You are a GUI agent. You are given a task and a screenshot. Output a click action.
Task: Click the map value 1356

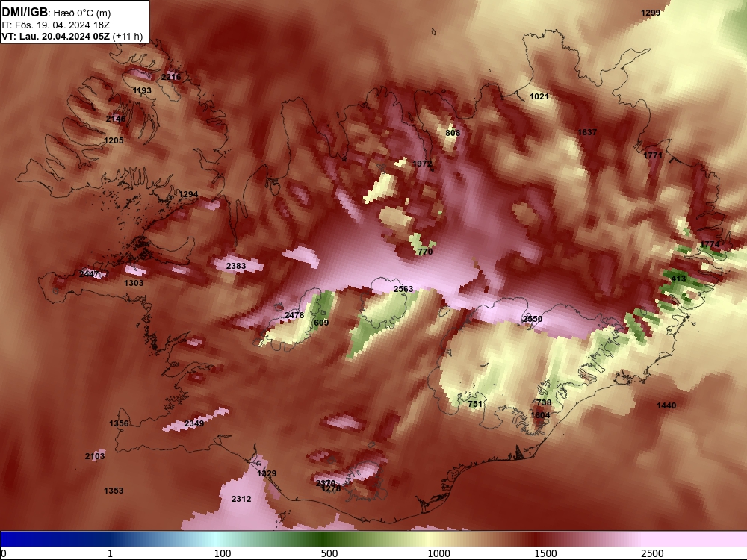tap(119, 423)
